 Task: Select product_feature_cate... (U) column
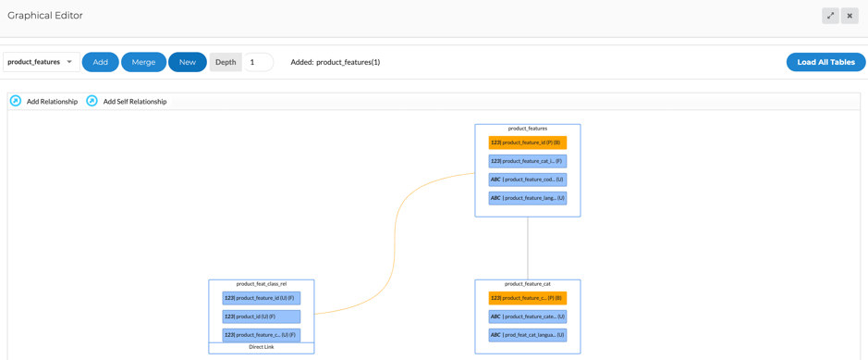pos(528,317)
